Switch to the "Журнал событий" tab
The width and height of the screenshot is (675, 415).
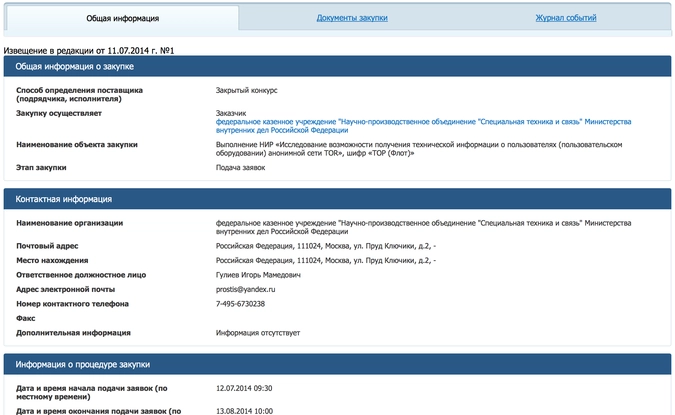tap(565, 18)
